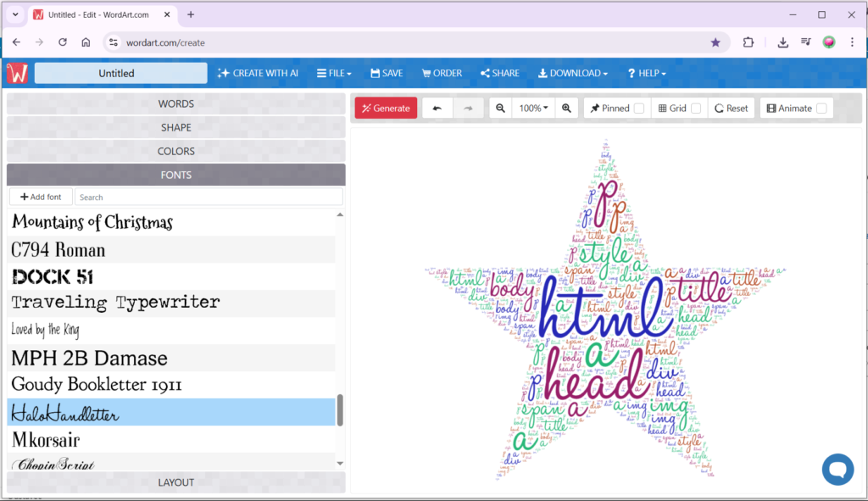This screenshot has width=868, height=501.
Task: Click the redo arrow button
Action: (468, 109)
